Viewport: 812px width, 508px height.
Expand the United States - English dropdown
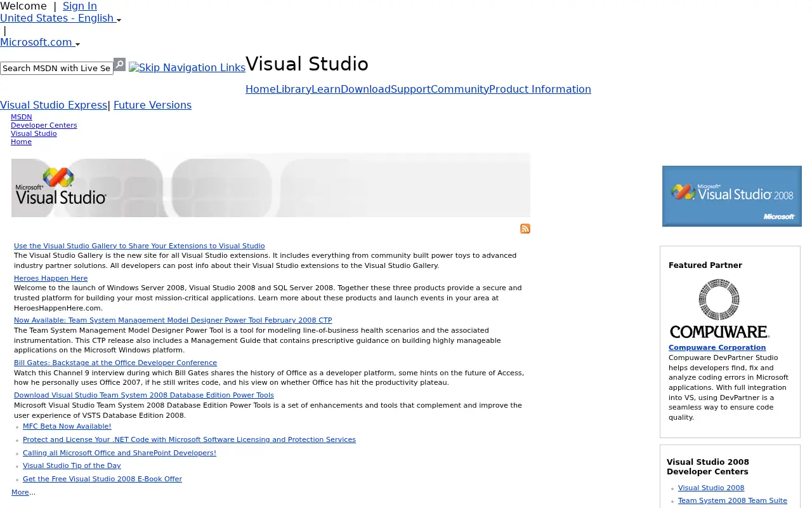[x=60, y=18]
